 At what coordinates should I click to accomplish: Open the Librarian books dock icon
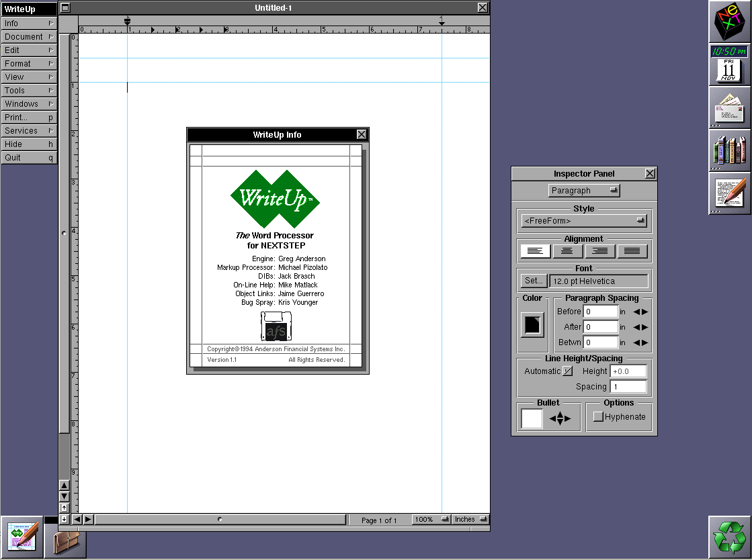(x=729, y=151)
